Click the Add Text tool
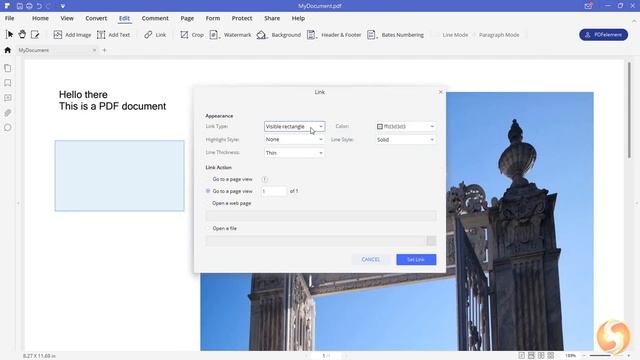Image resolution: width=640 pixels, height=360 pixels. (x=113, y=35)
